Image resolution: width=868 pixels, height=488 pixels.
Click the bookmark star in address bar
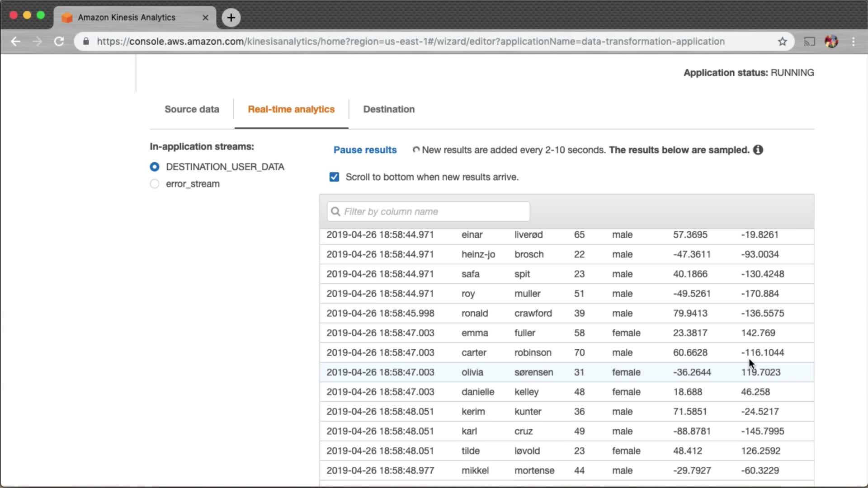(783, 42)
